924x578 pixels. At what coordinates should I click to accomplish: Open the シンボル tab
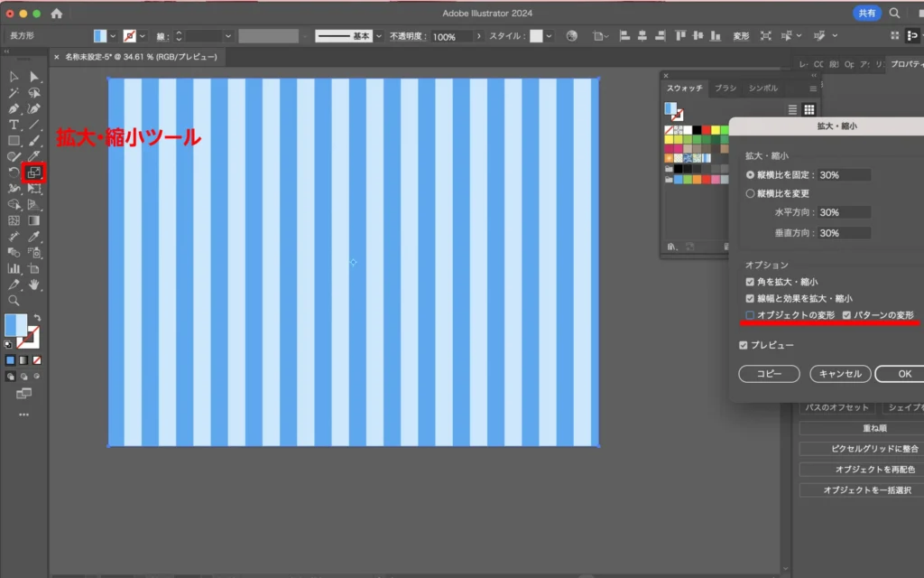coord(762,89)
